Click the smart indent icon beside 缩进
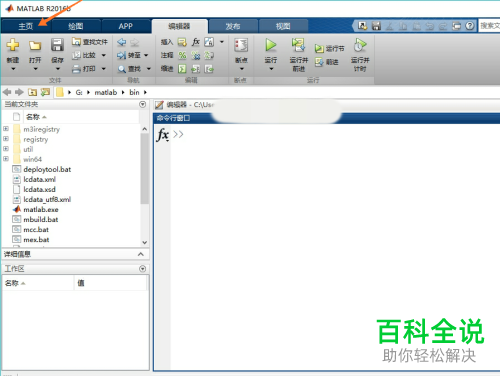Screen dimensions: 500x376 182,69
